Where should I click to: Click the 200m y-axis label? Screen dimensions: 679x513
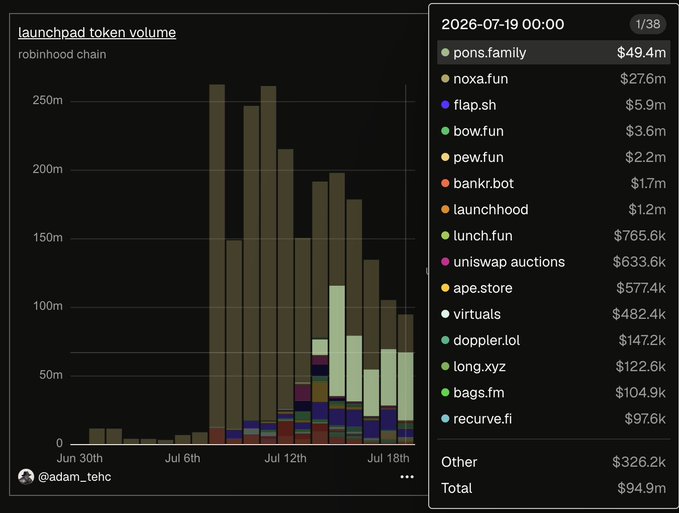(48, 169)
